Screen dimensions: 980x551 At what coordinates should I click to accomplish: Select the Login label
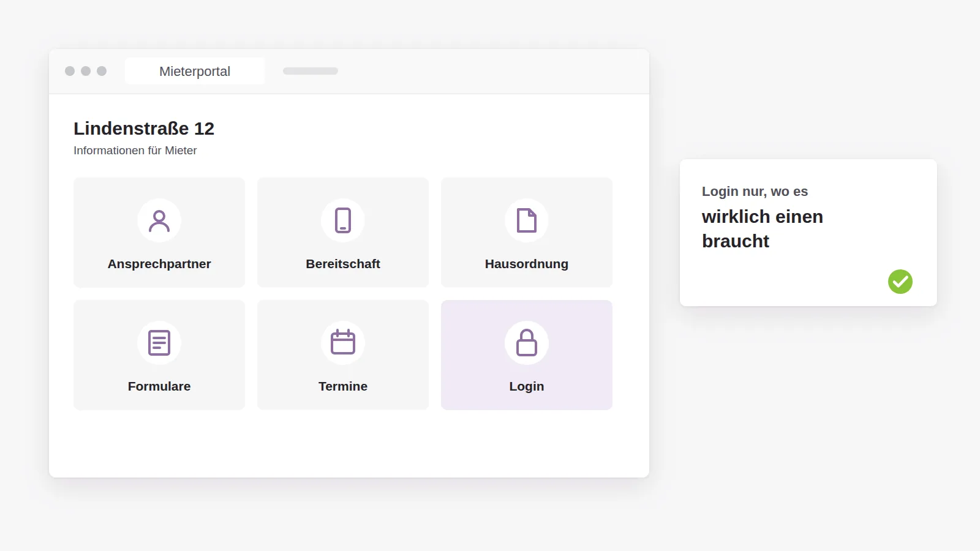pos(527,386)
